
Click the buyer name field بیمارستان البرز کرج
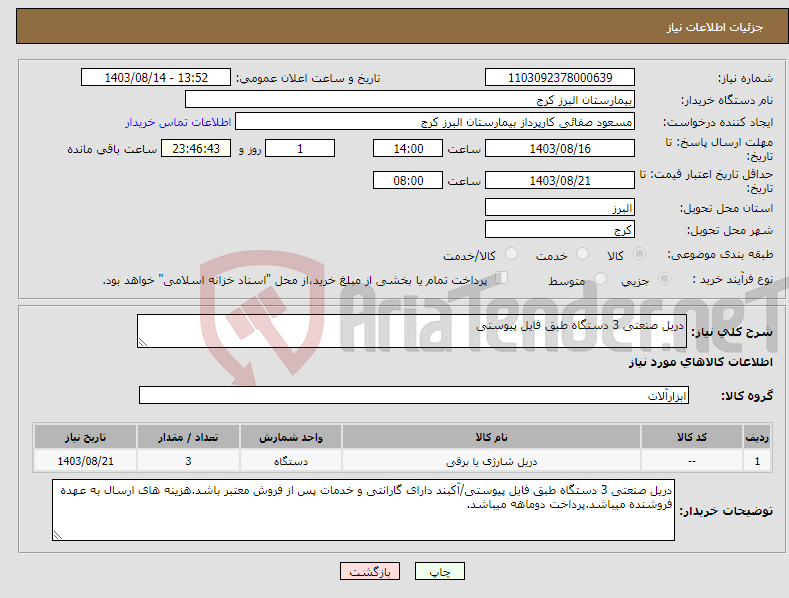[x=410, y=100]
